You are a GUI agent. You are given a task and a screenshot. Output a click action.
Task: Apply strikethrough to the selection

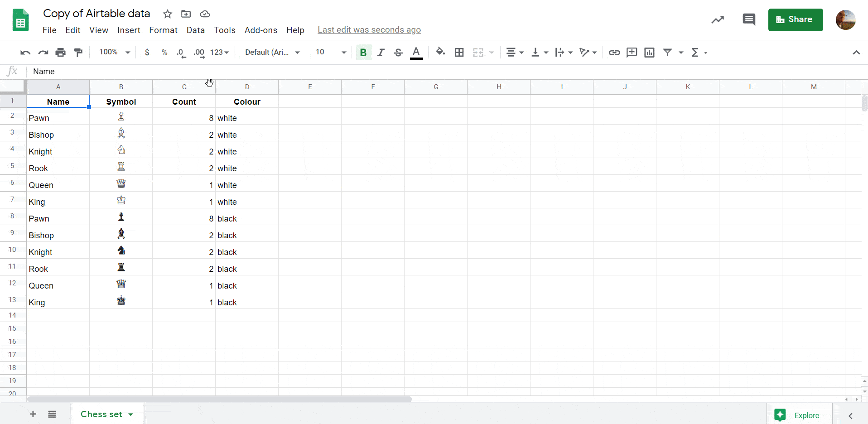[x=398, y=52]
